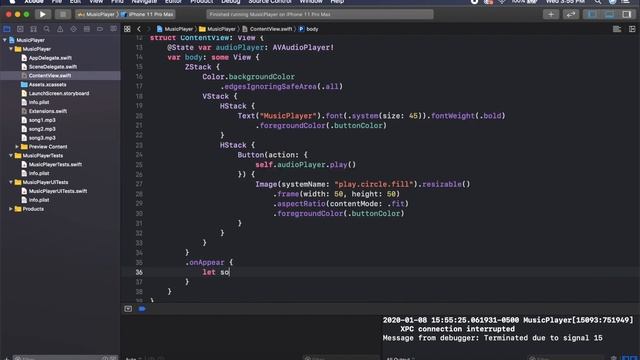The image size is (640, 360).
Task: Show the breakpoint navigator tab
Action: pos(100,29)
